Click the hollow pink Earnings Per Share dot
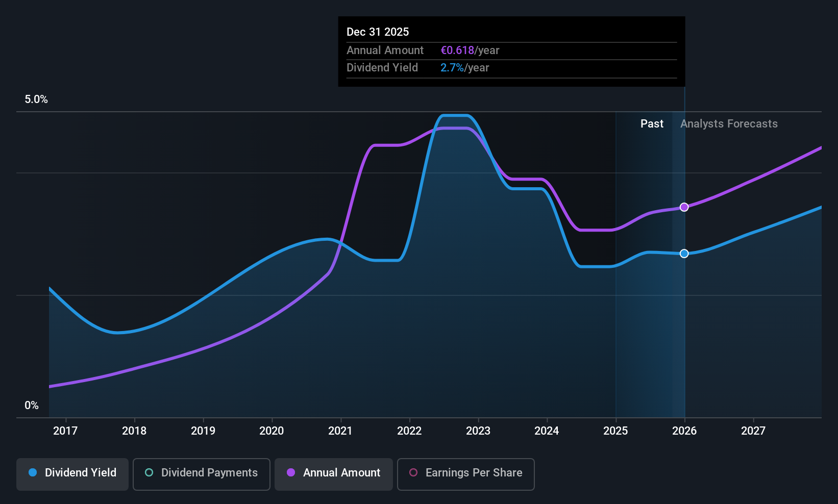838x504 pixels. pos(413,473)
